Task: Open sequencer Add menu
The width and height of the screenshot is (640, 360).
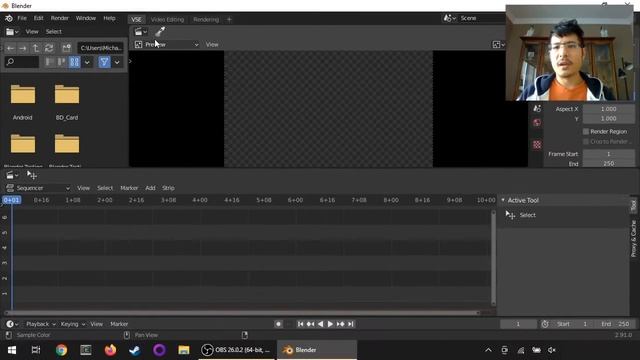Action: tap(150, 188)
